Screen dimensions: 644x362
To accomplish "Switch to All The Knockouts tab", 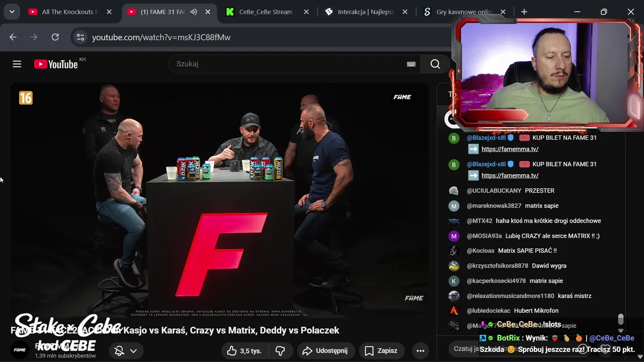I will coord(70,12).
